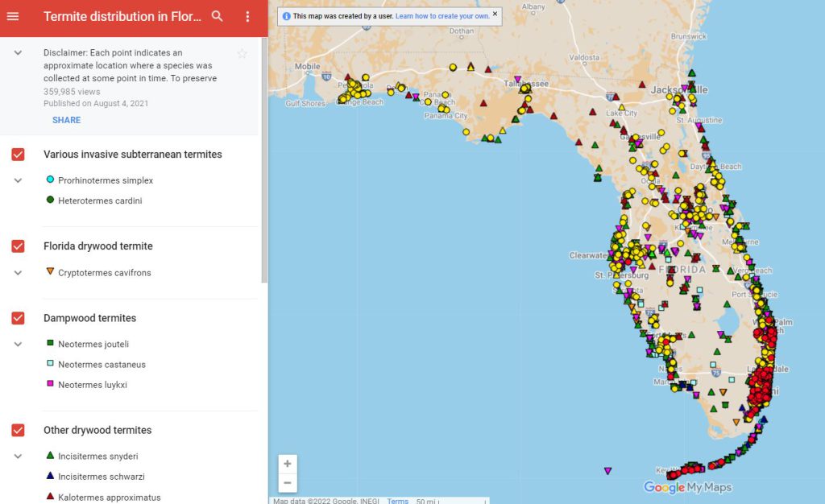
Task: Zoom in on the map
Action: tap(288, 464)
